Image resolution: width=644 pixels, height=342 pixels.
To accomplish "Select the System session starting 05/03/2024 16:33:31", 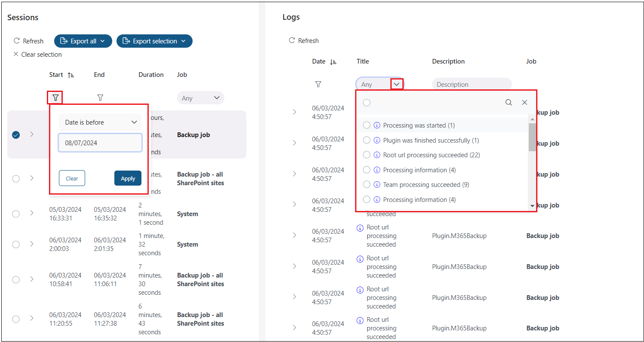I will (x=16, y=214).
